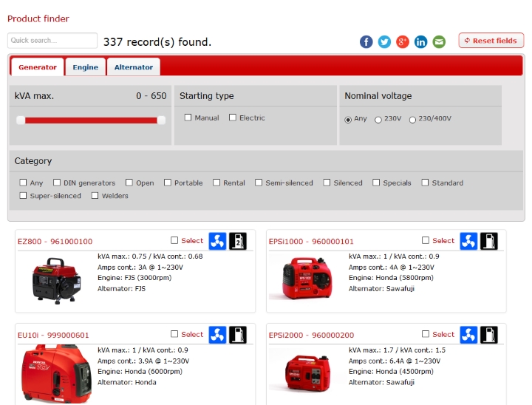Click '337 record(s) found.' text
The image size is (532, 405).
tap(157, 42)
